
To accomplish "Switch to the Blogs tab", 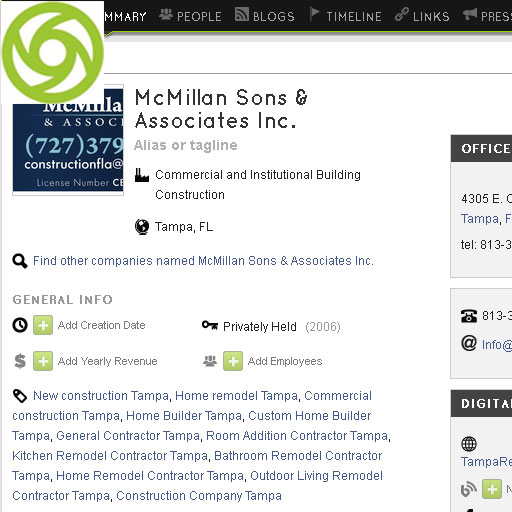I will coord(265,16).
